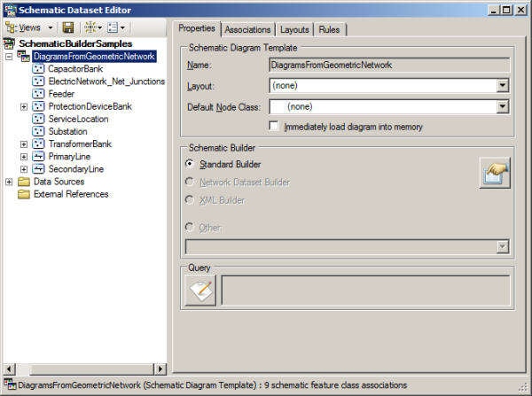Expand the ProtectionDeviceBank tree node

coord(24,106)
